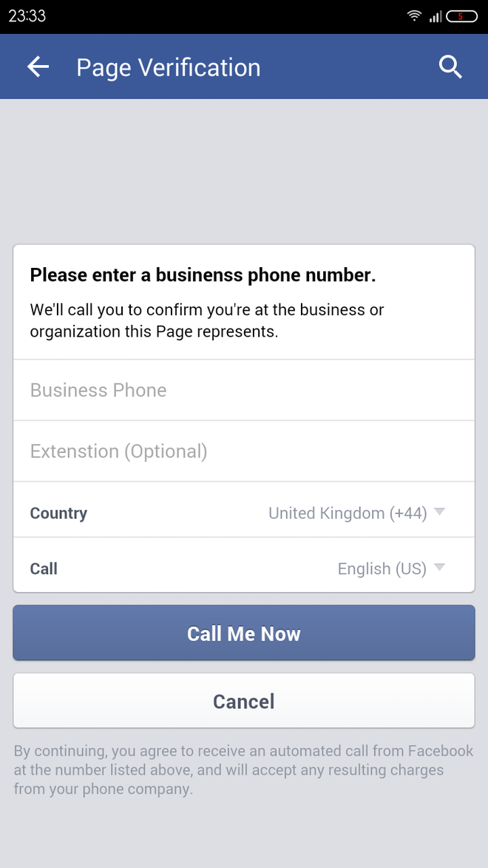Viewport: 488px width, 868px height.
Task: Tap the Country row label
Action: coord(58,514)
